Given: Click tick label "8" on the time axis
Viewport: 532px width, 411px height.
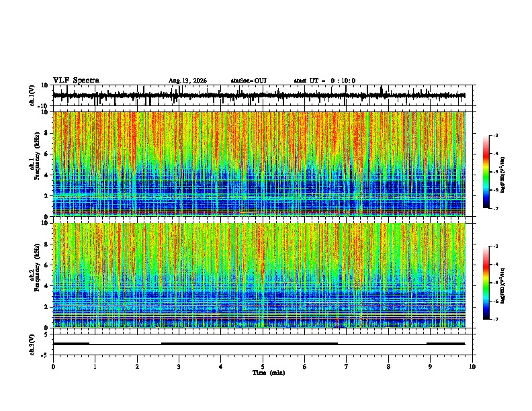Looking at the screenshot, I should click(388, 367).
